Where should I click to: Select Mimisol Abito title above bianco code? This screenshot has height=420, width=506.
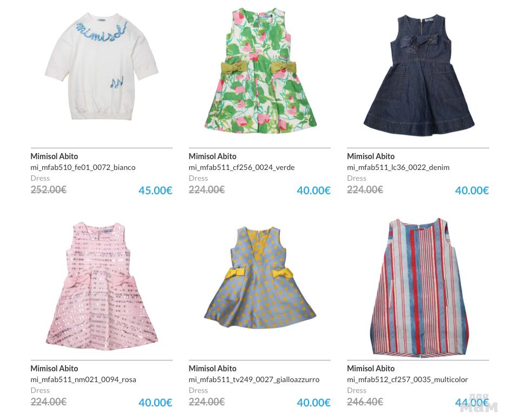click(x=54, y=156)
